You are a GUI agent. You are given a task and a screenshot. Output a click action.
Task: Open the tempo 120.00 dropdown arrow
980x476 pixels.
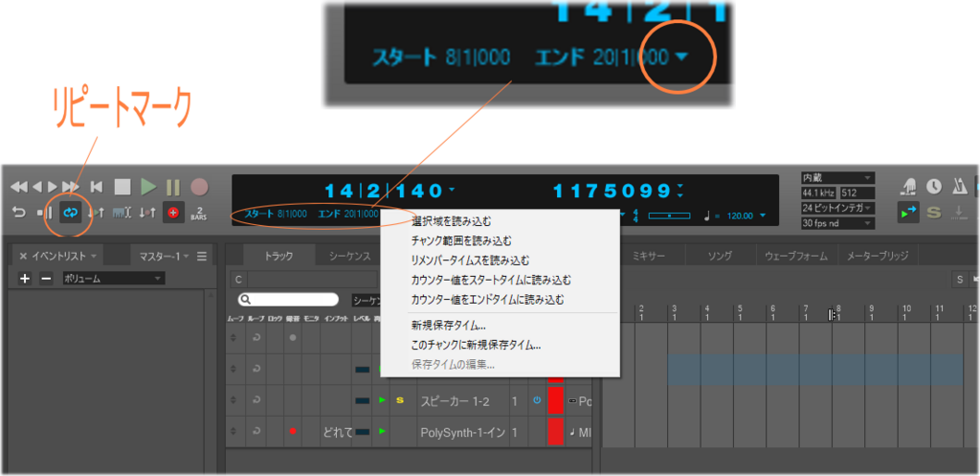coord(763,215)
